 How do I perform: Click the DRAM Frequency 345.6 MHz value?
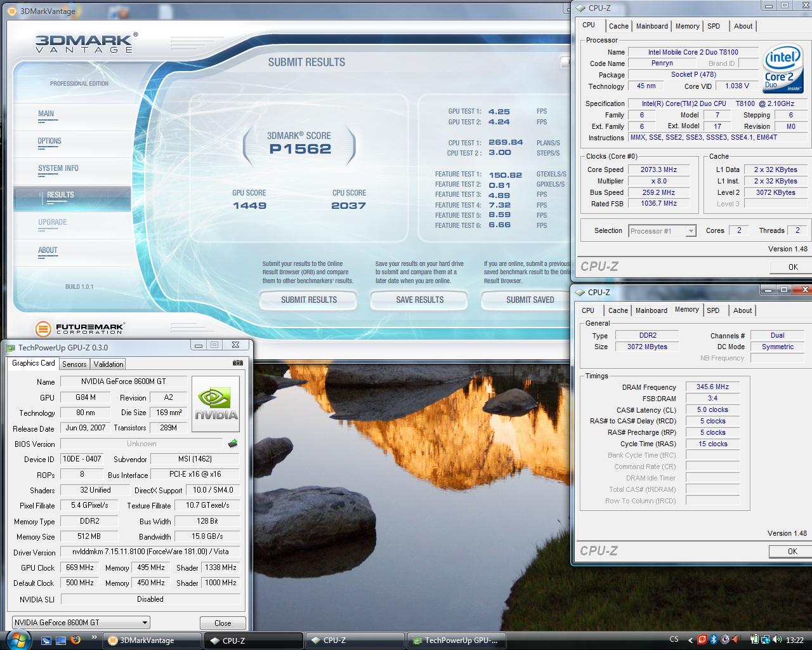(712, 387)
